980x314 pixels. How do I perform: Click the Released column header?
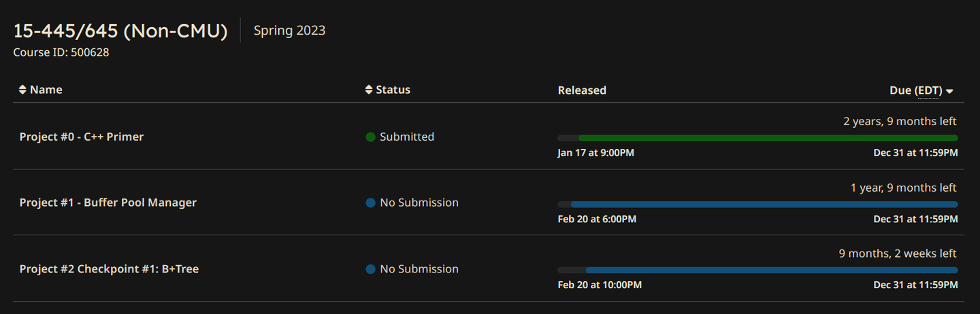(x=582, y=90)
